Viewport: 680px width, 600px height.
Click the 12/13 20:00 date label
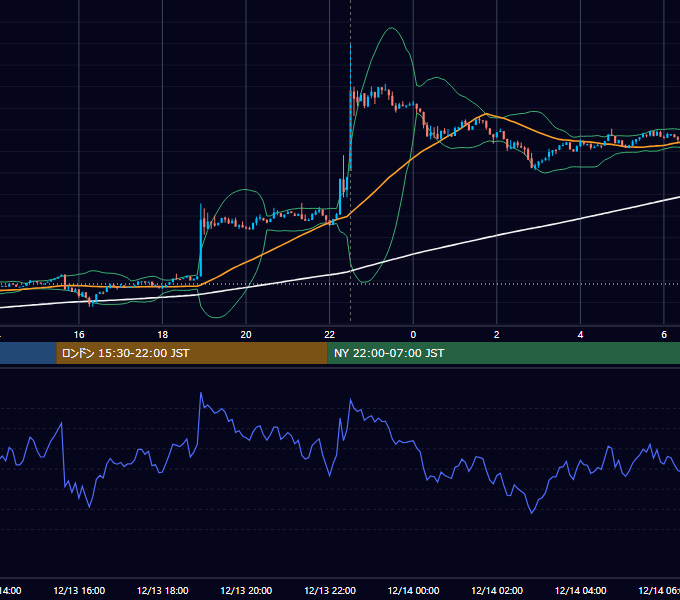[x=246, y=590]
